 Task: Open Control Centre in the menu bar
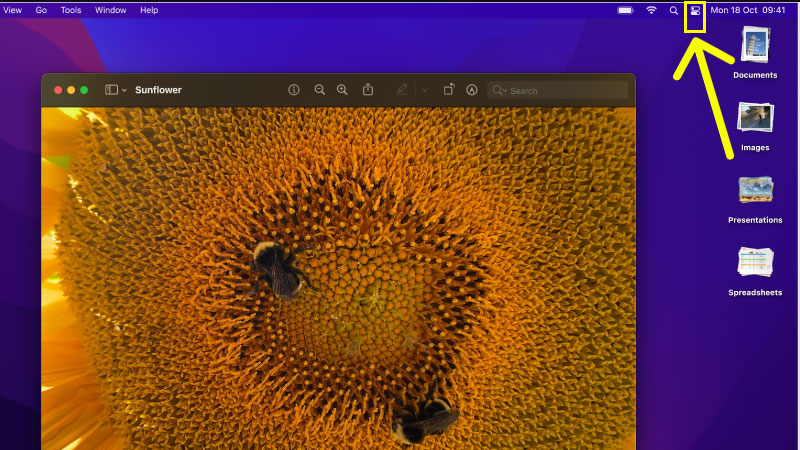coord(695,10)
